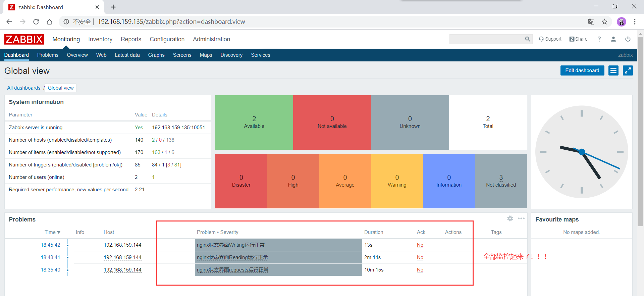Click the analog clock widget
This screenshot has width=644, height=296.
coord(582,152)
